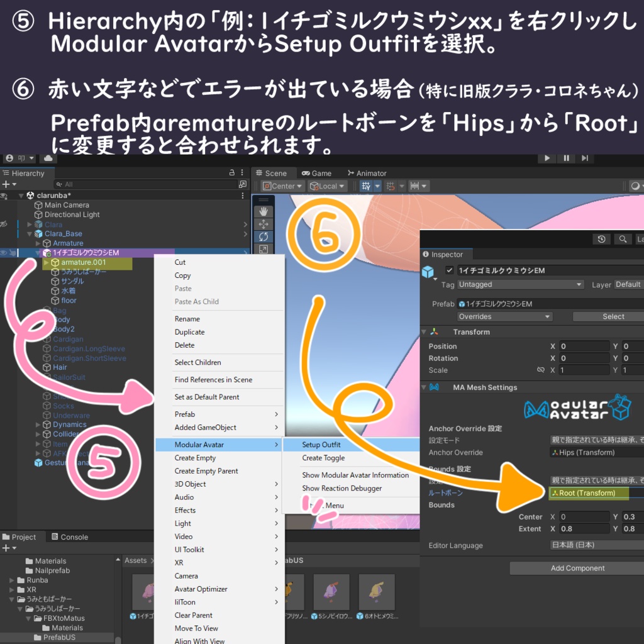
Task: Click the magnifier search icon above Inspector
Action: coord(623,239)
